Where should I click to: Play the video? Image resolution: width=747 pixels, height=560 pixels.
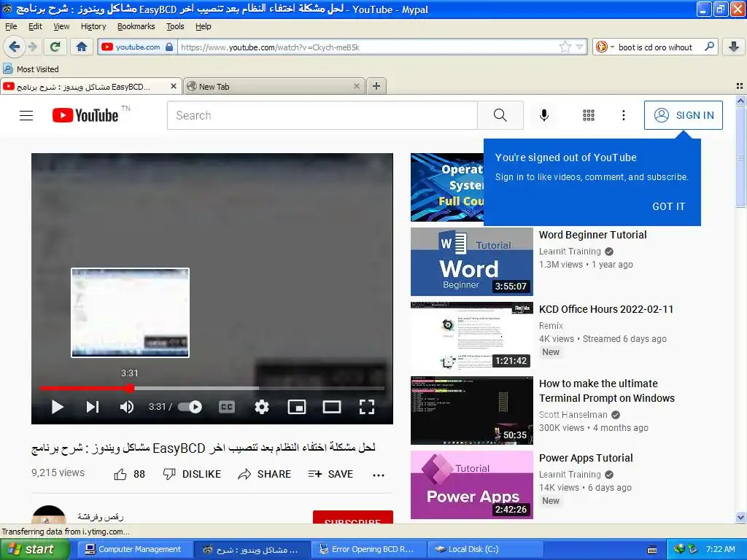coord(57,407)
